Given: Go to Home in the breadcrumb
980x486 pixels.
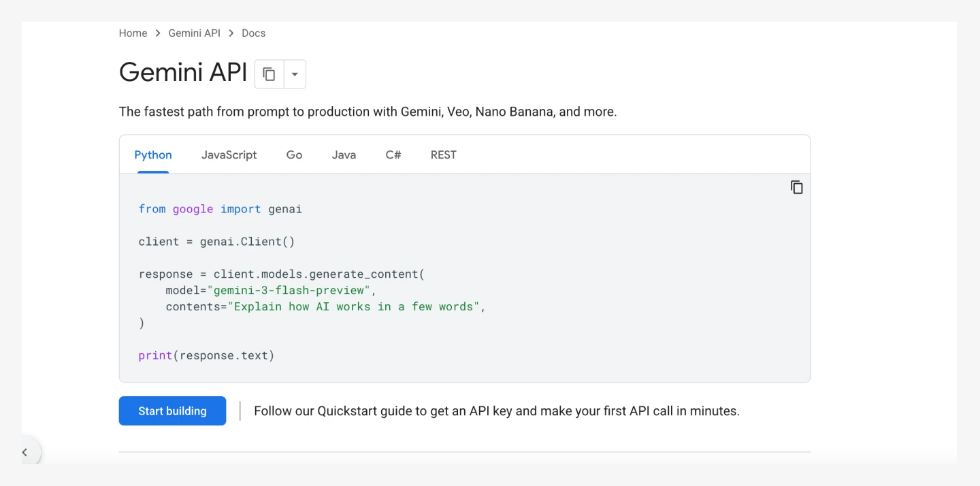Looking at the screenshot, I should click(x=133, y=33).
